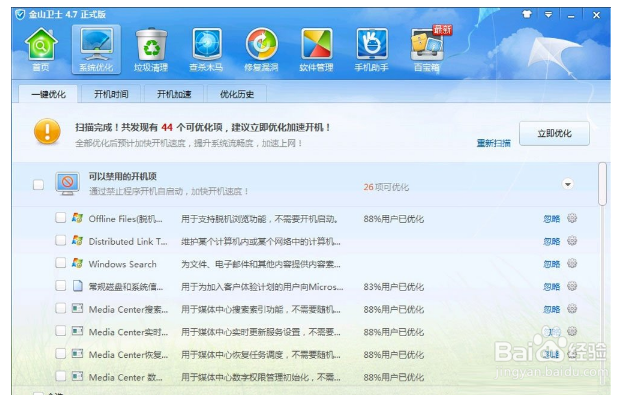The width and height of the screenshot is (644, 395).
Task: Click the gear icon for Windows Search
Action: [572, 263]
